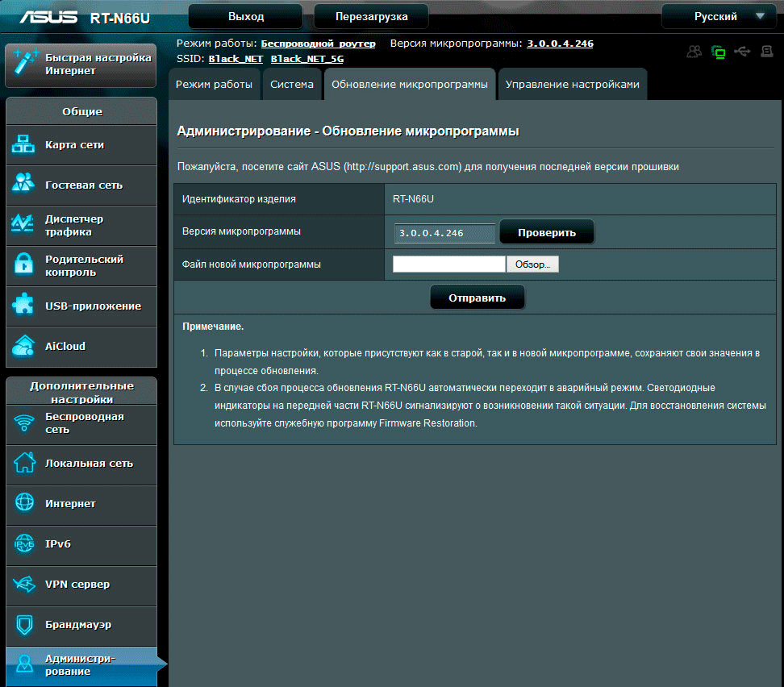Click the USB device status icon
784x687 pixels.
coord(743,51)
